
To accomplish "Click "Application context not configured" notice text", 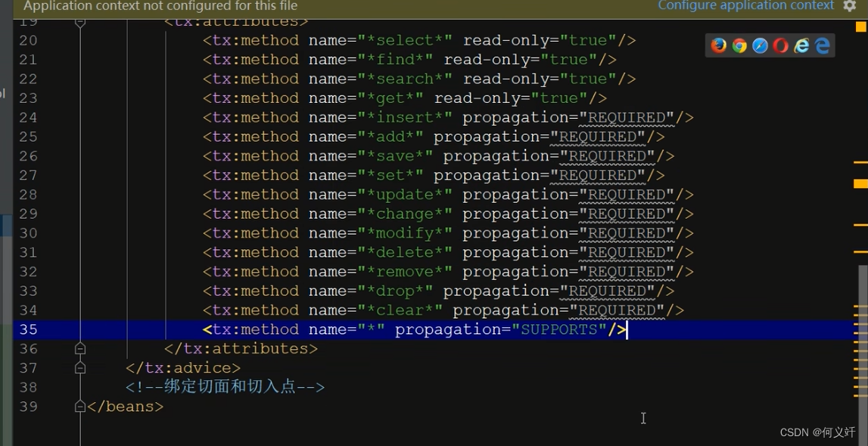I will 160,6.
